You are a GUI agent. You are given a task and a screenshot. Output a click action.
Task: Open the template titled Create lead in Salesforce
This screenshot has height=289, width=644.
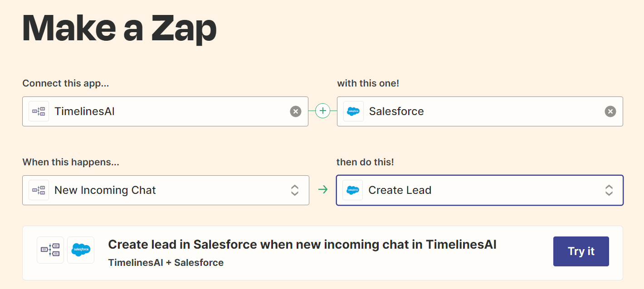coord(302,244)
